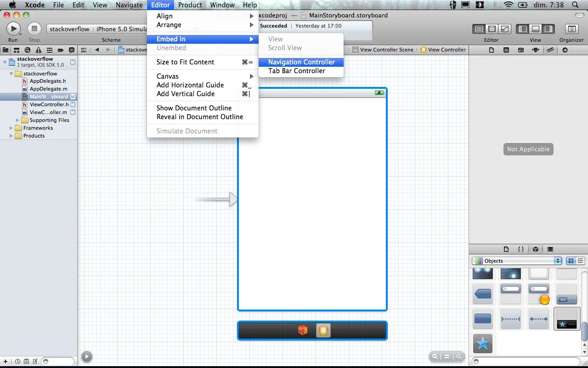Open the Breakpoint navigator icon
588x368 pixels.
pyautogui.click(x=61, y=50)
